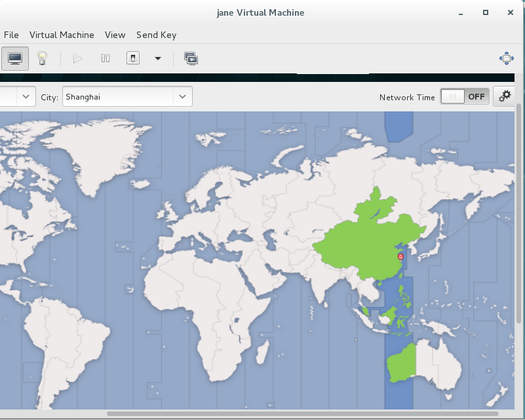Expand the region dropdown left of City
The width and height of the screenshot is (525, 420).
(26, 97)
